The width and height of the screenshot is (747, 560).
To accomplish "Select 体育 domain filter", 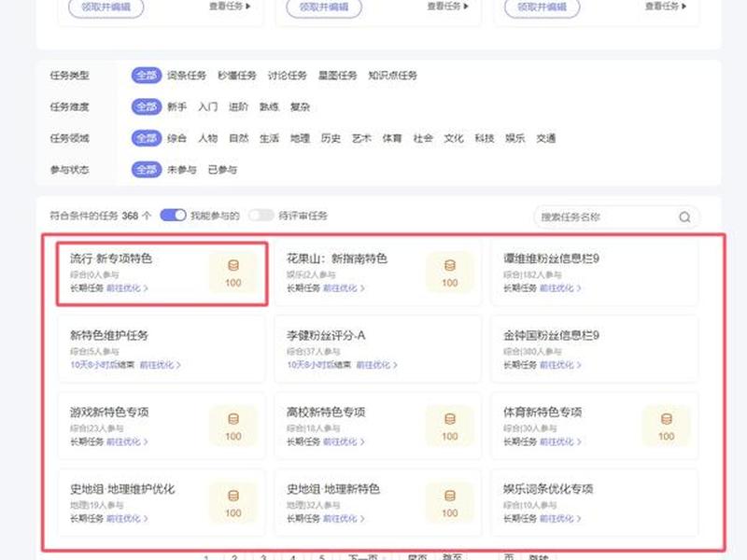I will [392, 138].
